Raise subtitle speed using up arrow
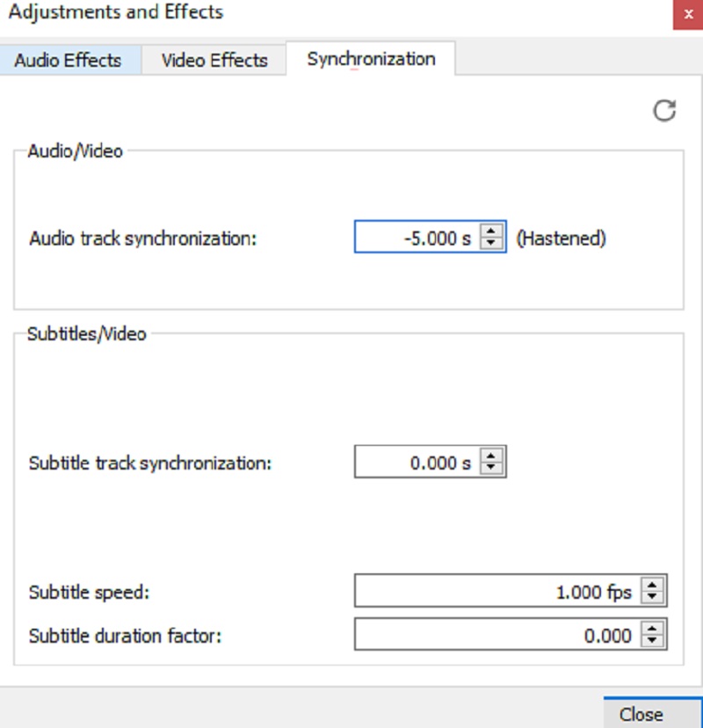This screenshot has width=703, height=728. (652, 586)
